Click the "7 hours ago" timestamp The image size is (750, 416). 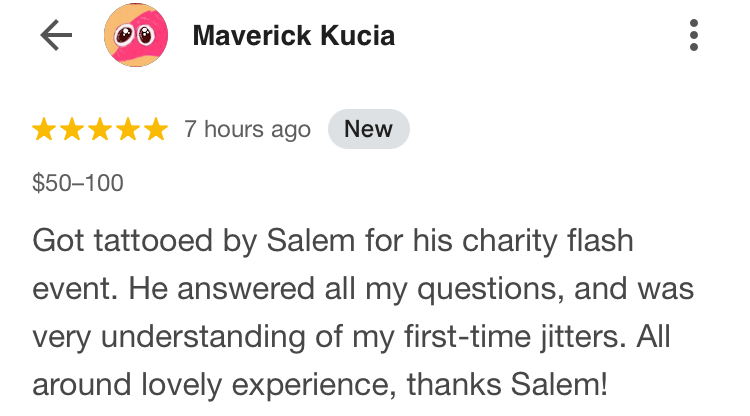point(247,129)
